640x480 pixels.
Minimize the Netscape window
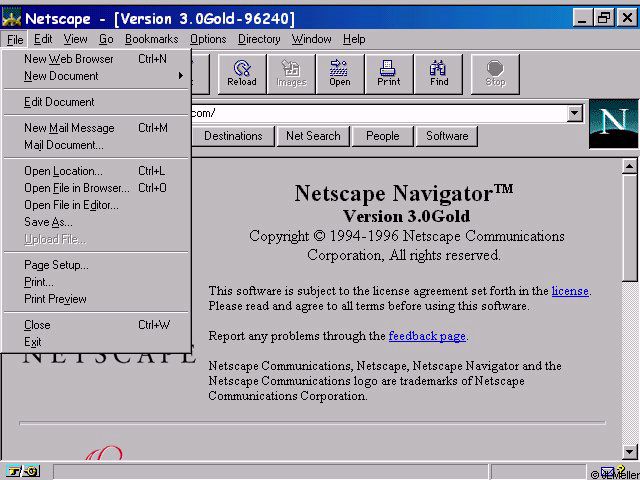coord(582,18)
